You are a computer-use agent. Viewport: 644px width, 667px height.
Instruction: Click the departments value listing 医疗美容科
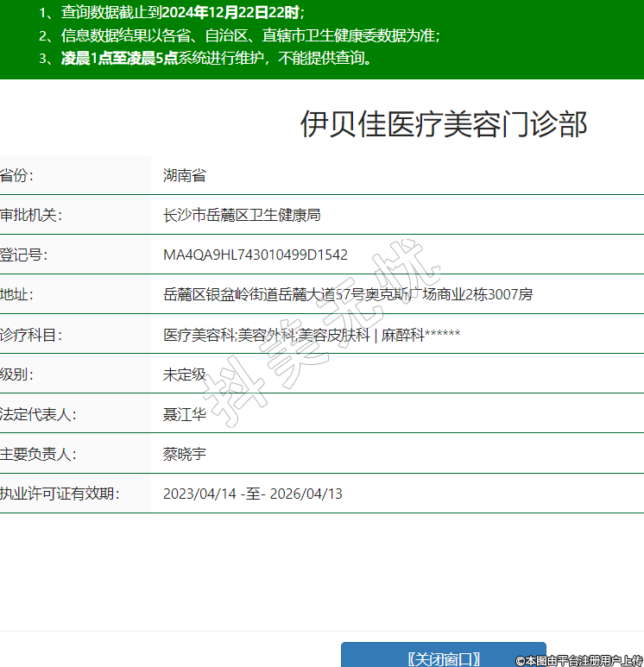click(x=312, y=334)
